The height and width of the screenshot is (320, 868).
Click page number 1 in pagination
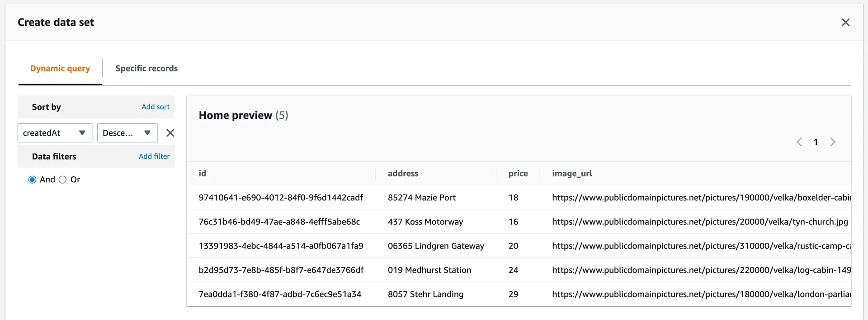pyautogui.click(x=816, y=142)
